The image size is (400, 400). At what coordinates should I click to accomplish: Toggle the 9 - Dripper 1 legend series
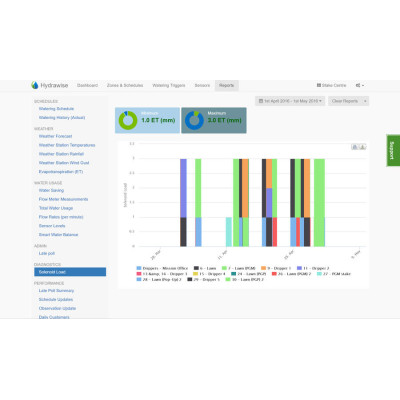pyautogui.click(x=276, y=268)
